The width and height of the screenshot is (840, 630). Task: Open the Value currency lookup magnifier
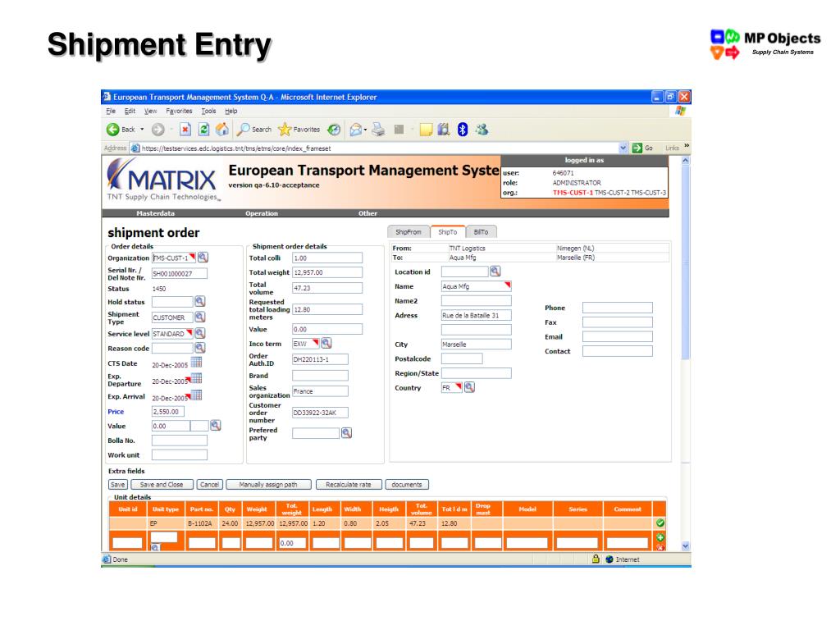(x=216, y=426)
